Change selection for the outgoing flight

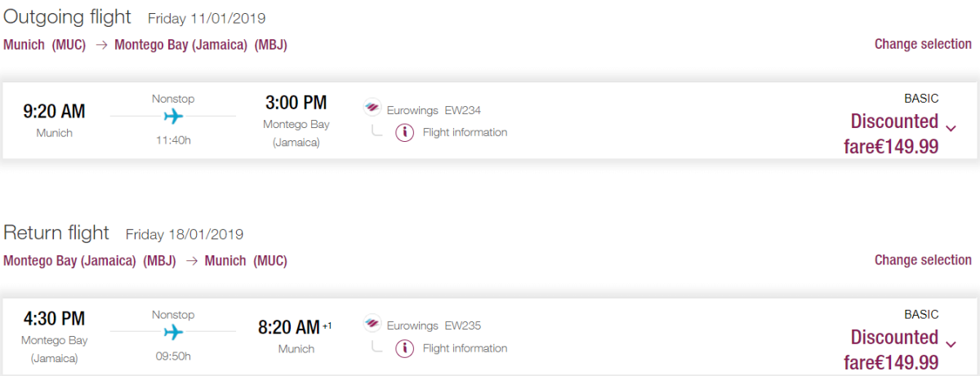coord(923,44)
